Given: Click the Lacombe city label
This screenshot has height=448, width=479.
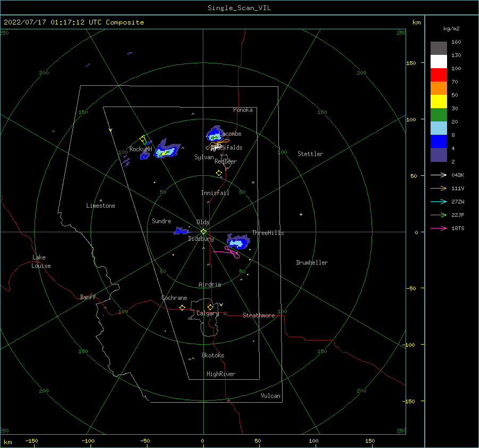Looking at the screenshot, I should [x=230, y=134].
